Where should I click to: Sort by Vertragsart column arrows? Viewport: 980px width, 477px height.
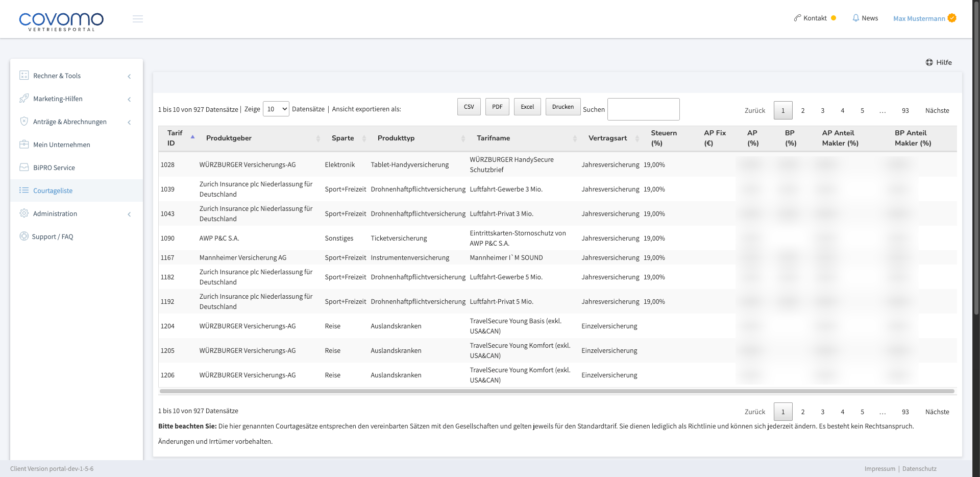point(637,138)
